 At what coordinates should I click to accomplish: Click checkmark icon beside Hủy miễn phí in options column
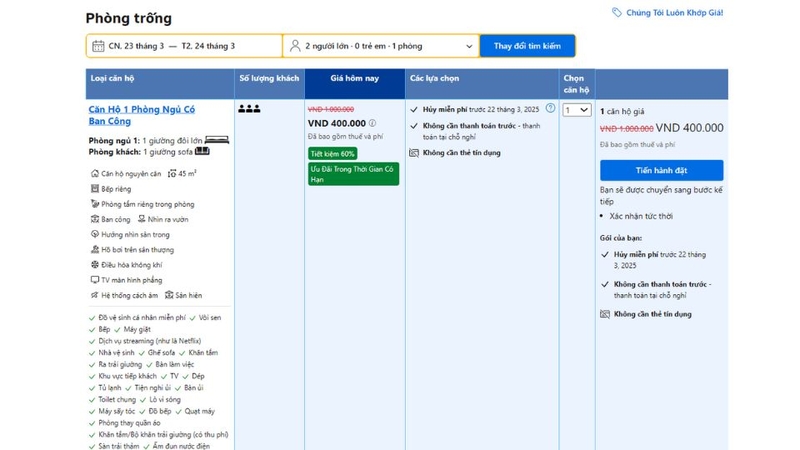tap(414, 109)
